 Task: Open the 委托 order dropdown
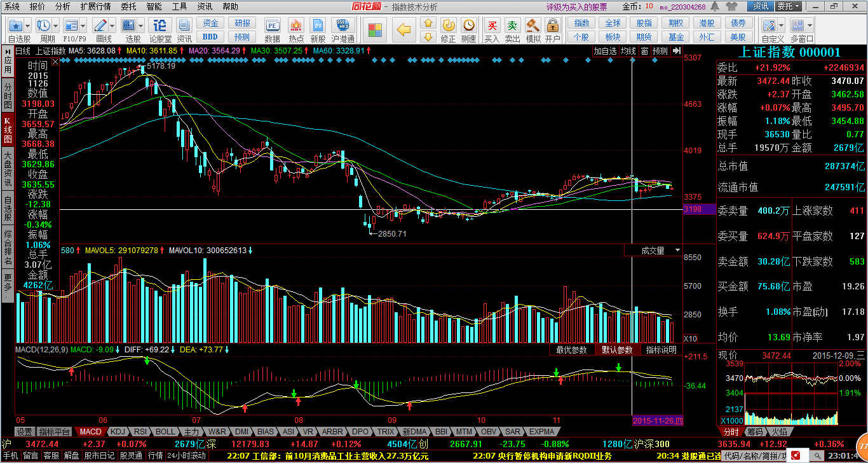pyautogui.click(x=788, y=6)
